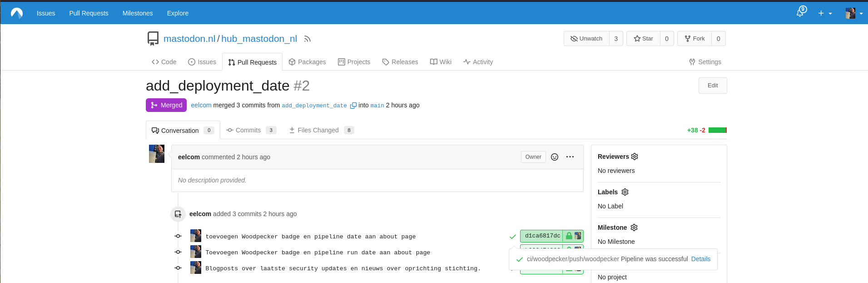Open commit 'toevoegen Woodpecker badge en pipeline date'
The width and height of the screenshot is (868, 283).
[311, 237]
